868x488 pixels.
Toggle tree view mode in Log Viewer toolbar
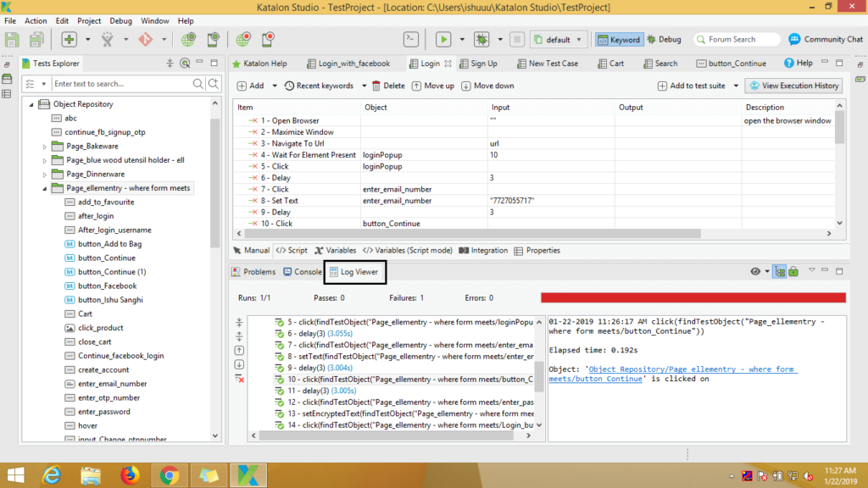pos(780,272)
